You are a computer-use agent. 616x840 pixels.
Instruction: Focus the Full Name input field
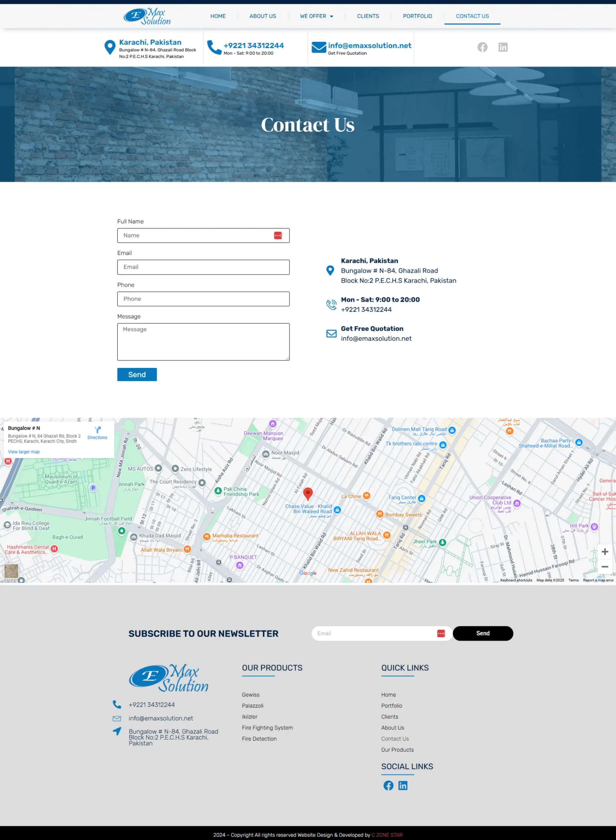(x=198, y=235)
